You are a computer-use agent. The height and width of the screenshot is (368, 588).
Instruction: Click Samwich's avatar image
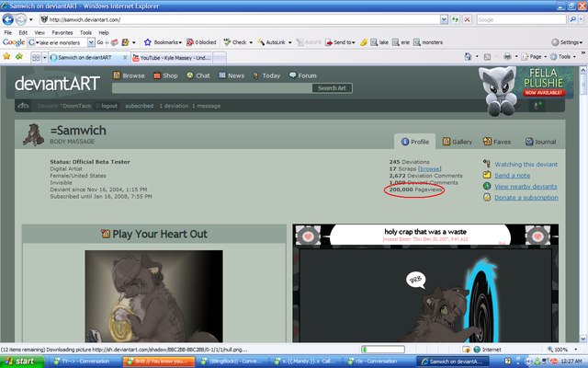(x=33, y=135)
